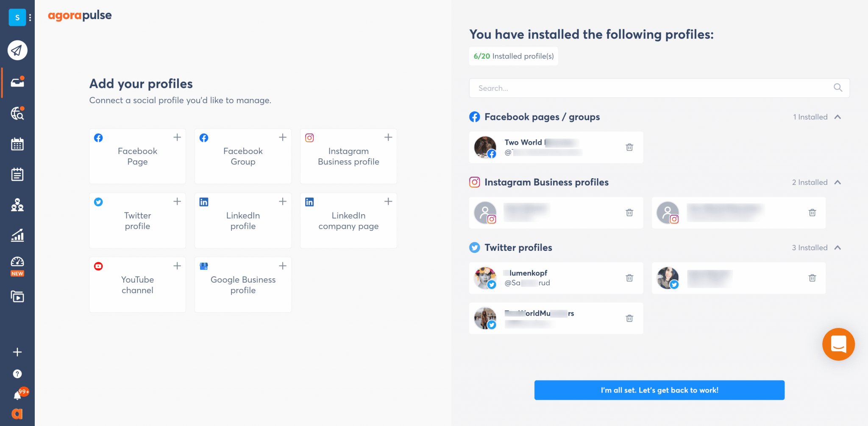Collapse the Instagram Business profiles section
The height and width of the screenshot is (426, 868).
pos(837,182)
